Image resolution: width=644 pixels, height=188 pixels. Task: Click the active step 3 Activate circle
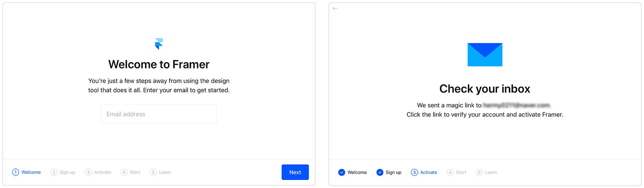[414, 172]
